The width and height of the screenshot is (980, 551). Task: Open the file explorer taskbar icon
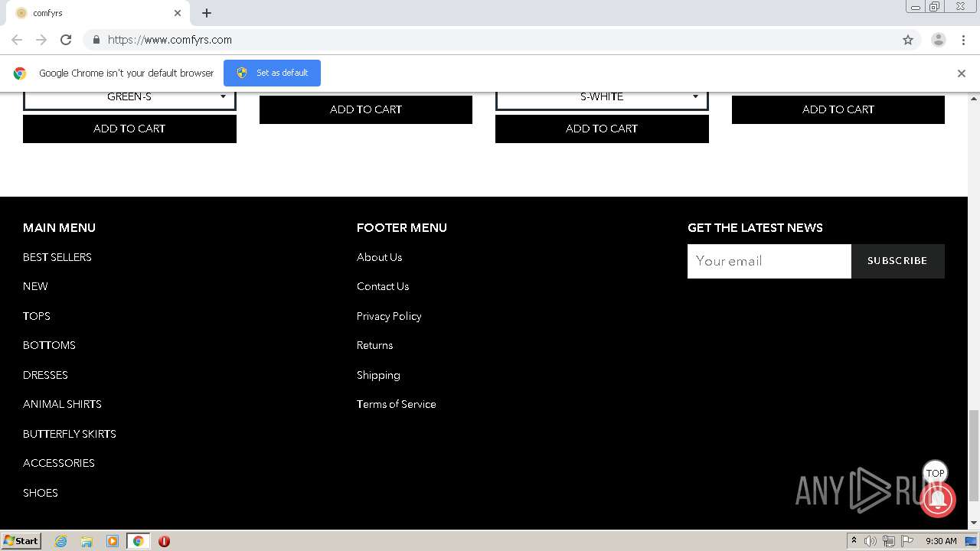[x=87, y=541]
